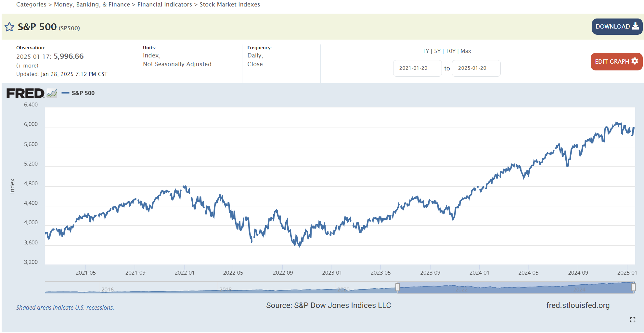Open Financial Indicators breadcrumb
The image size is (644, 333).
pos(165,5)
